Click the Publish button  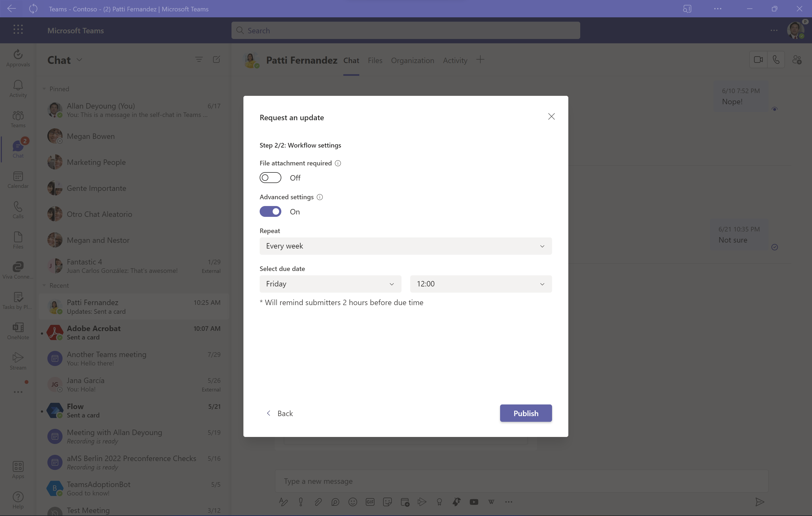click(x=526, y=413)
